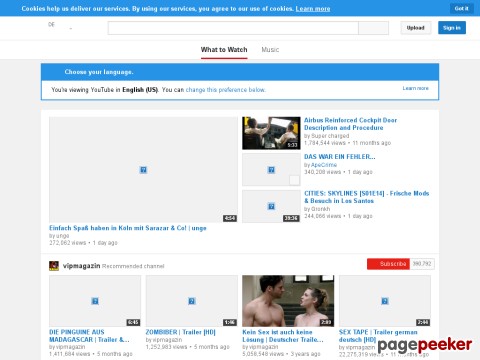This screenshot has width=480, height=360.
Task: Click the Recommended channel label
Action: tap(133, 266)
